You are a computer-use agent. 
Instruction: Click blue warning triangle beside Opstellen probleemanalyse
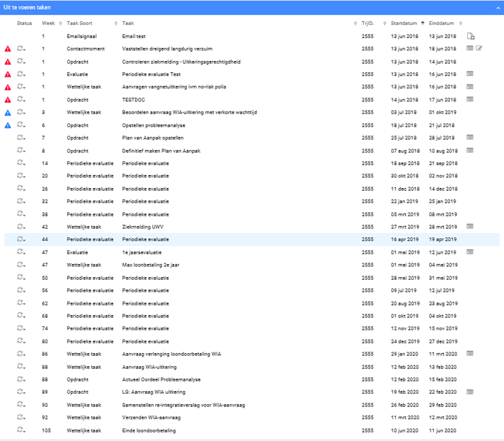8,125
